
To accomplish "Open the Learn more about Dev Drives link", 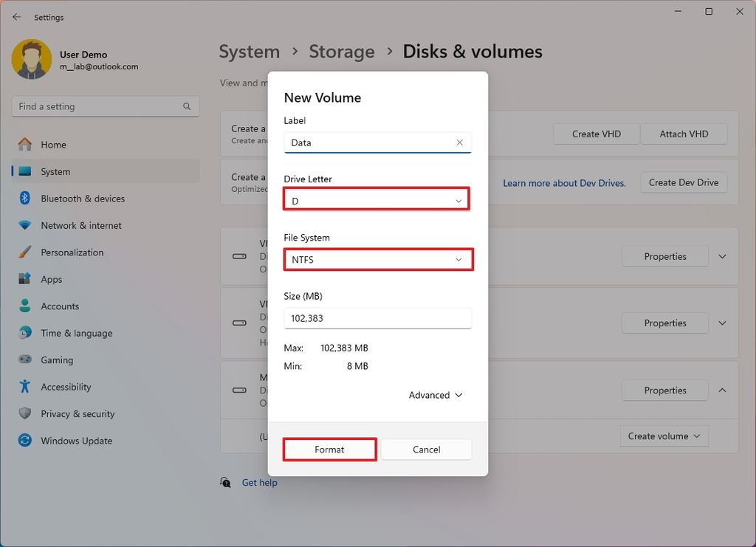I will pos(564,182).
